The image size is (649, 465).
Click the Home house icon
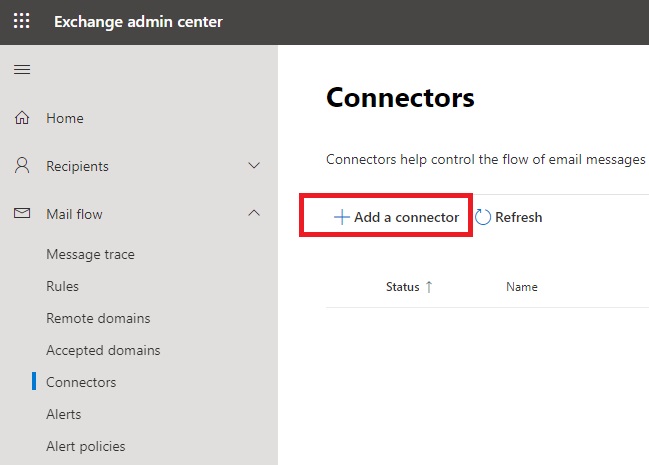point(22,118)
